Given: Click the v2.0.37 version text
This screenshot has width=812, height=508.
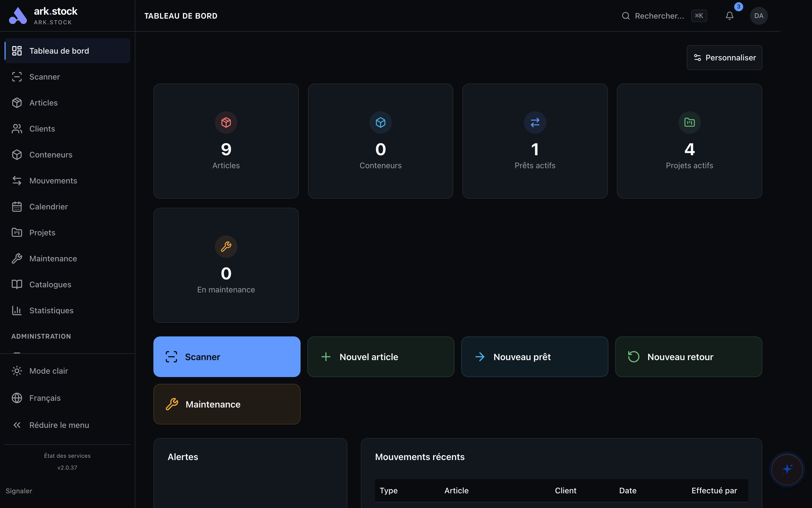Looking at the screenshot, I should pyautogui.click(x=67, y=468).
